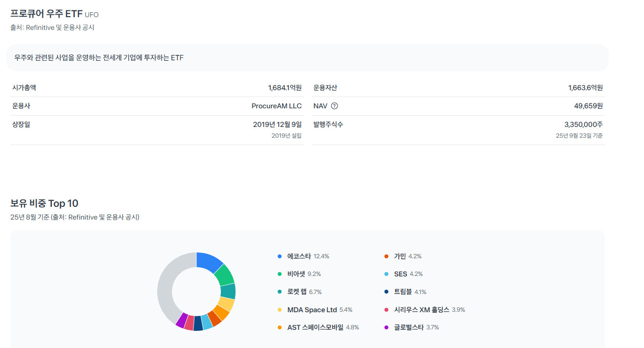Click the 발행주식수 row label
Image resolution: width=644 pixels, height=348 pixels.
328,124
